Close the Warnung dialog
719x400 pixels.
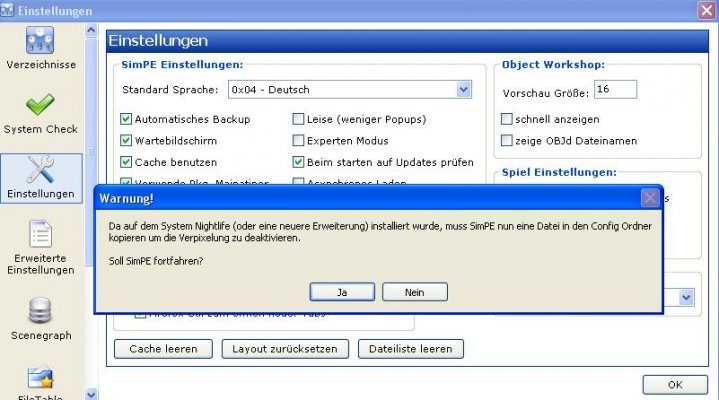649,198
